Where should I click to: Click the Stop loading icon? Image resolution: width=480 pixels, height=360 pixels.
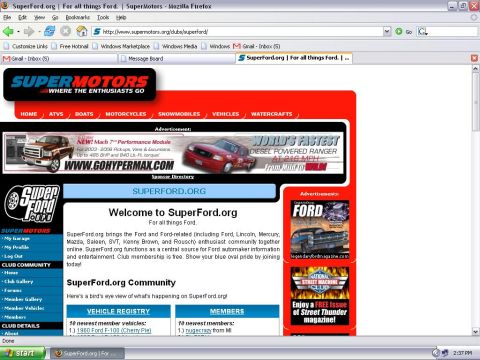pyautogui.click(x=66, y=31)
